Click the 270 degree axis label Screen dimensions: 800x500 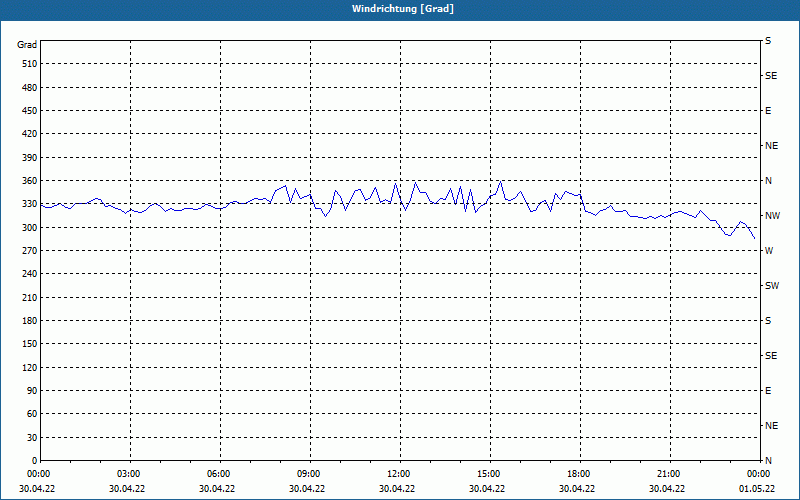(x=30, y=251)
